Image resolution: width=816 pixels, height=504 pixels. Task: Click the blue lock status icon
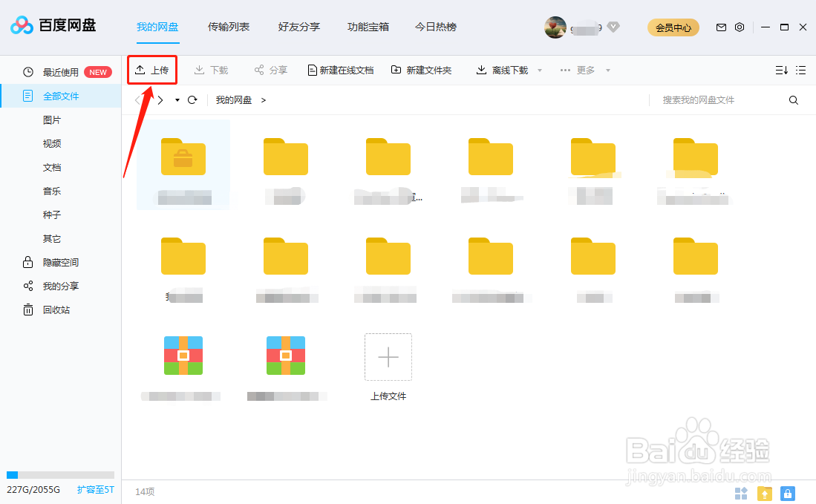coord(787,493)
